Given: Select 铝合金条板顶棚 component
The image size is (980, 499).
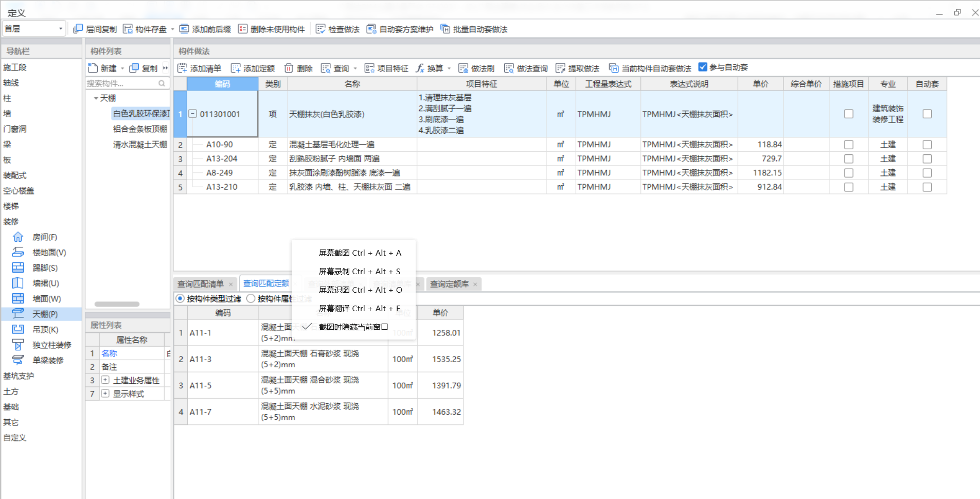Looking at the screenshot, I should click(140, 129).
